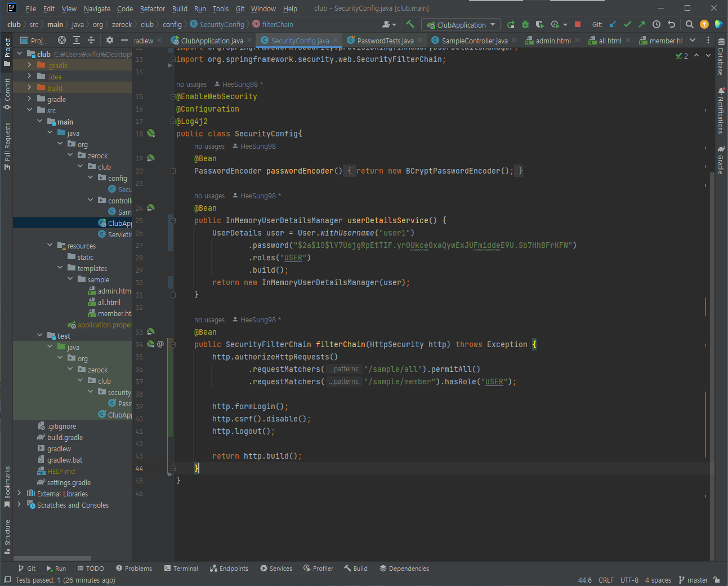
Task: Expand the gradle folder in project tree
Action: point(29,99)
